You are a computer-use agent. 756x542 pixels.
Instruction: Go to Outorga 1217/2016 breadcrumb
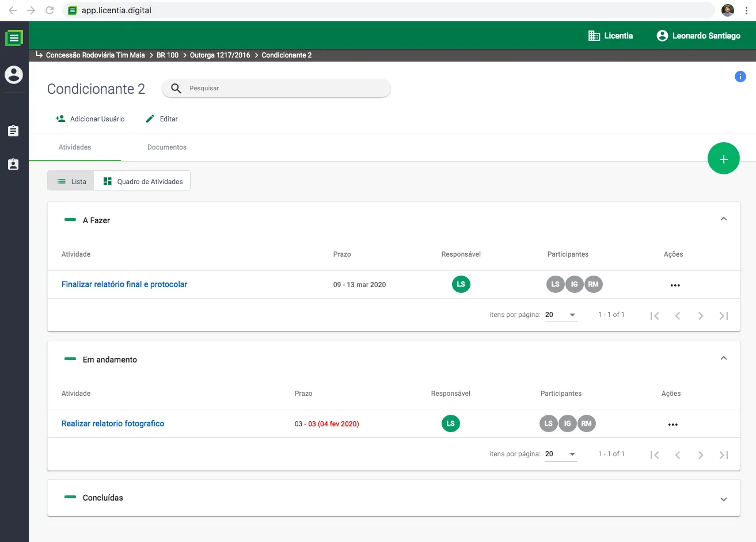(220, 55)
